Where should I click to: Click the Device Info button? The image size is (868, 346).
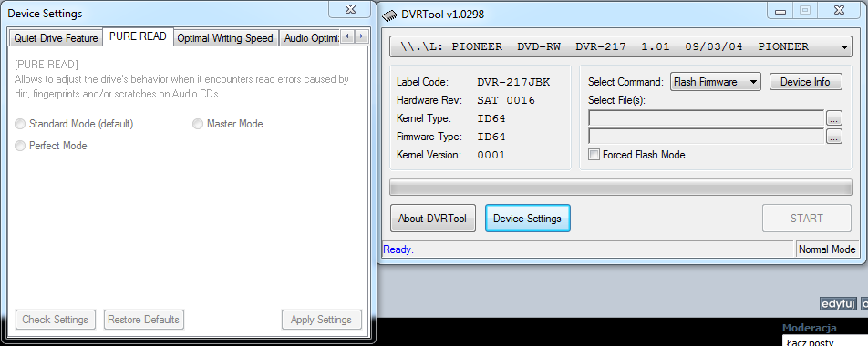pos(805,82)
